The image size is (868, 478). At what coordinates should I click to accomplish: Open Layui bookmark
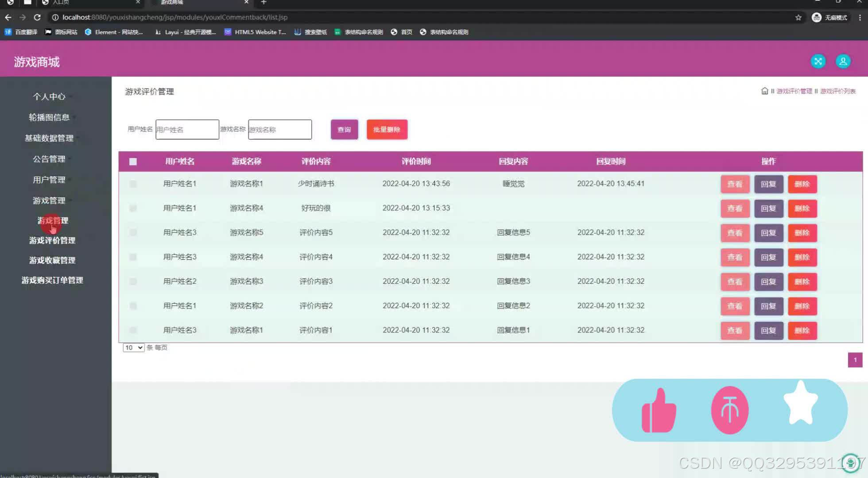click(x=185, y=32)
